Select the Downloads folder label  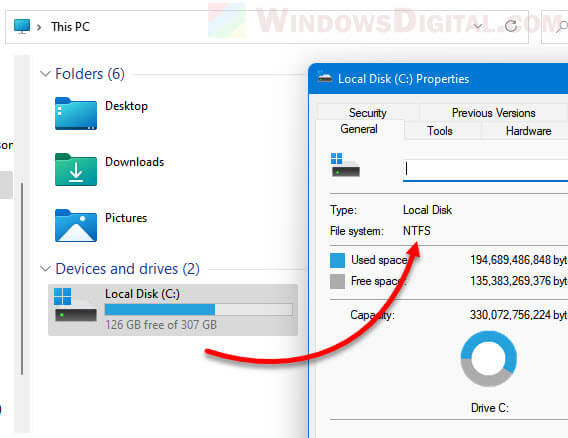tap(134, 162)
